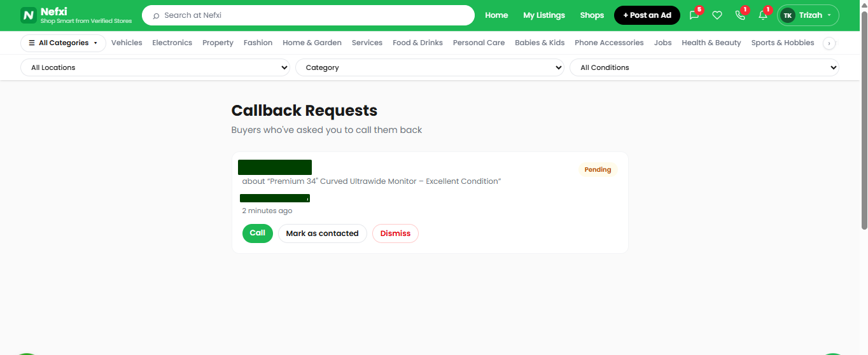Browse the Fashion category
868x355 pixels.
tap(258, 43)
